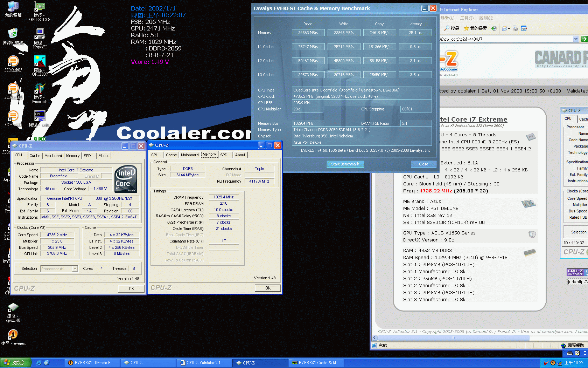The height and width of the screenshot is (368, 588).
Task: Click Memory Latency value 25.1 ns
Action: (x=415, y=33)
